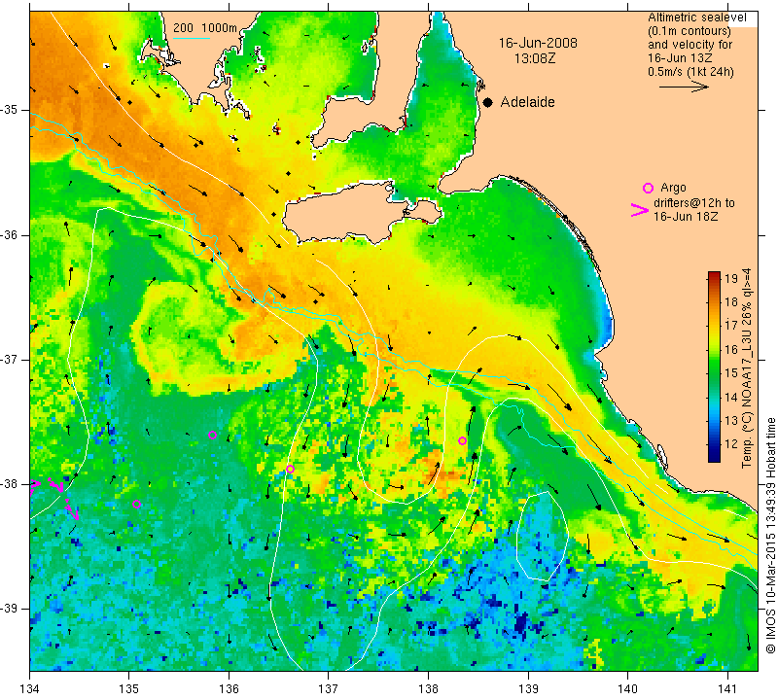Click the time stamp 13:08Z
778x700 pixels.
535,58
